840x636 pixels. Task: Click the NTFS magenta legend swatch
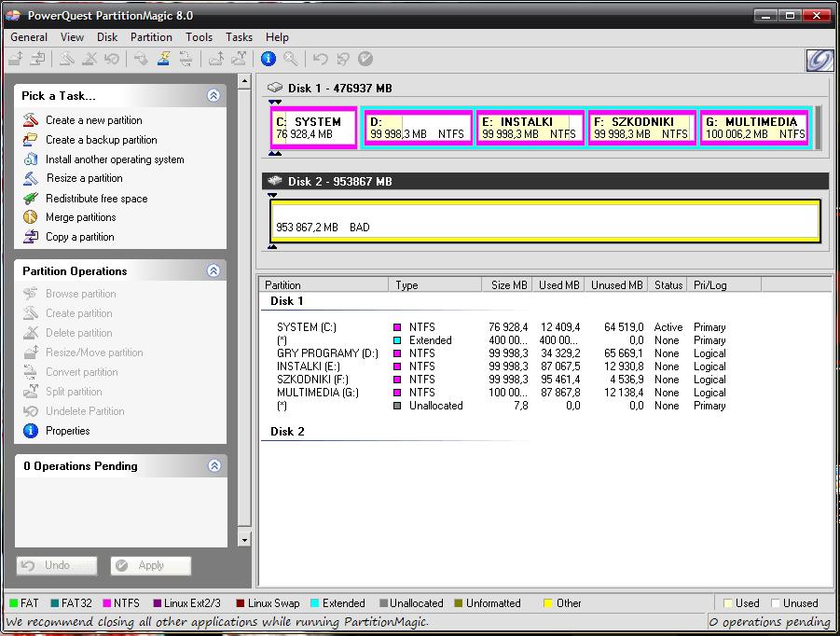[106, 603]
